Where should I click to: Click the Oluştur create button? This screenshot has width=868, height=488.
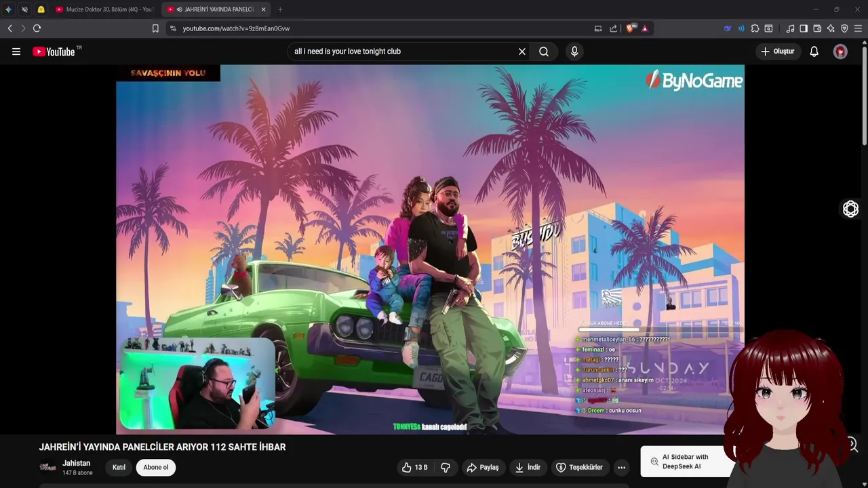tap(778, 52)
